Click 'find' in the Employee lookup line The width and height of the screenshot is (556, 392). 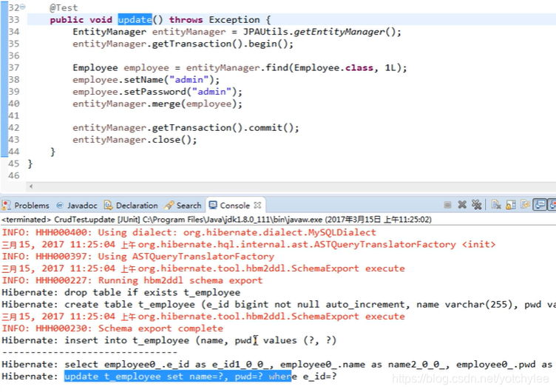click(277, 68)
